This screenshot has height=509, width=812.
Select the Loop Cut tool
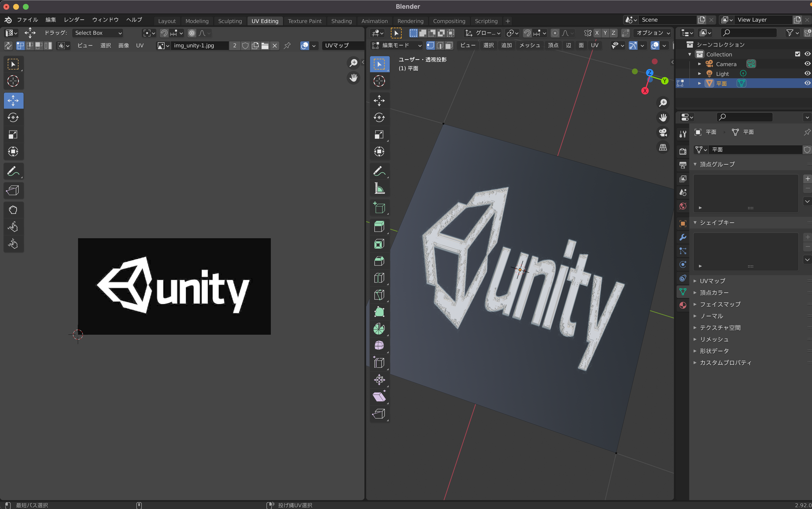379,278
